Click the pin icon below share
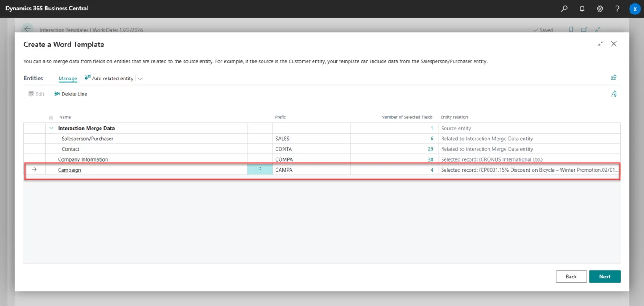Image resolution: width=644 pixels, height=306 pixels. (613, 94)
